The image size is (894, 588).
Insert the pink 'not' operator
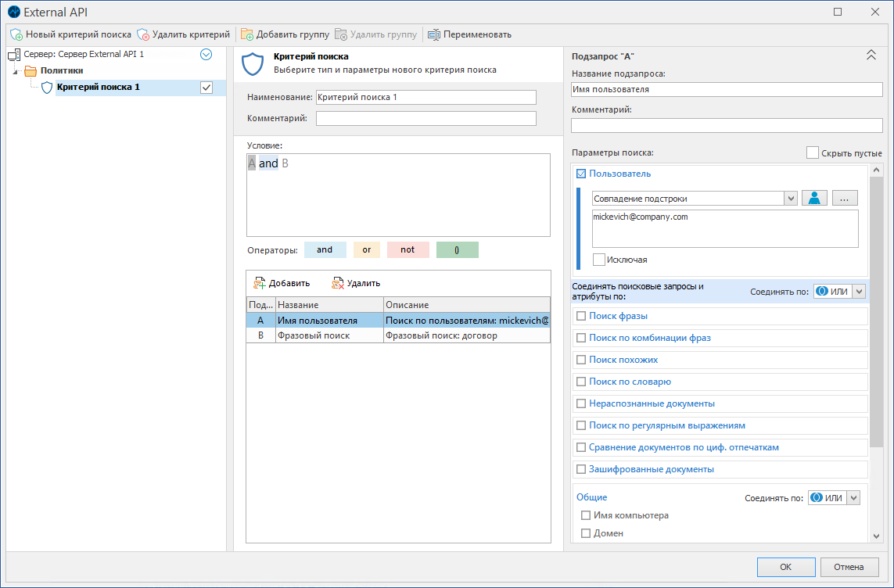(x=408, y=250)
